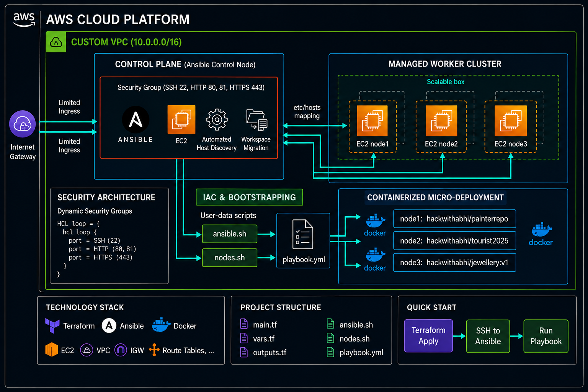The height and width of the screenshot is (392, 588).
Task: Select node2: hackwithabhi/tourist2025 box
Action: pyautogui.click(x=454, y=240)
